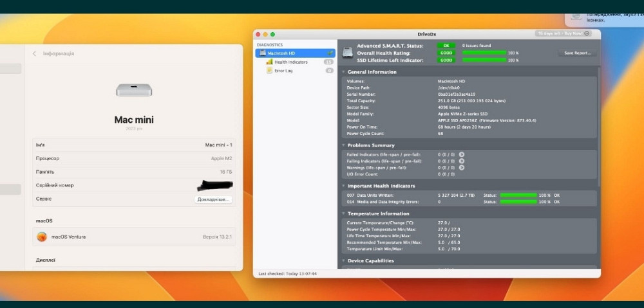Go back using chevron beside Інформація

(35, 54)
